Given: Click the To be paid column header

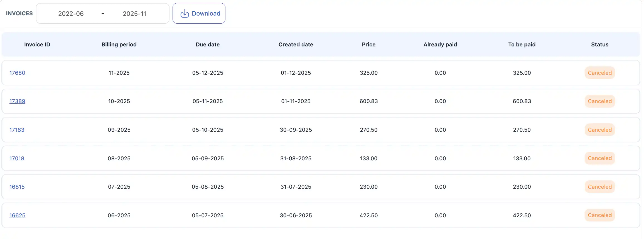Looking at the screenshot, I should coord(522,44).
